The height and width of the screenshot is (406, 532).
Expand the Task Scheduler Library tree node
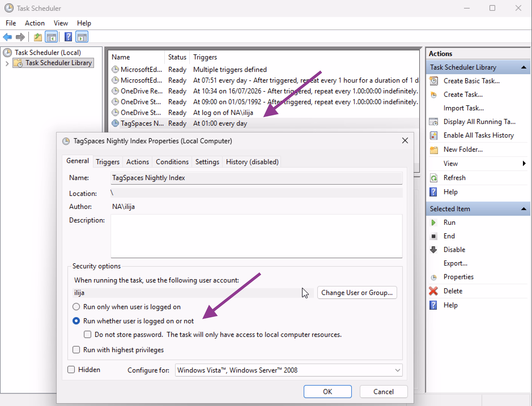pos(7,63)
